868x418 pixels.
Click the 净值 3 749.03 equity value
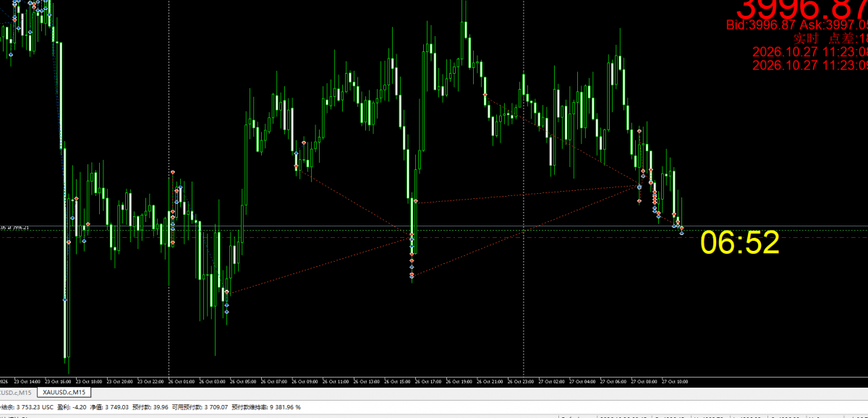tap(109, 407)
